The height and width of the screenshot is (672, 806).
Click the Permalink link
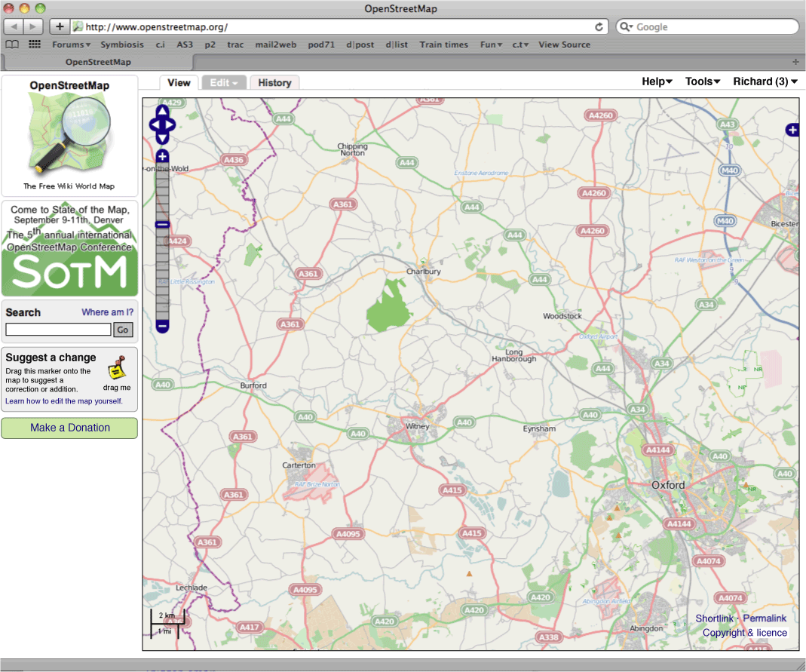(765, 618)
